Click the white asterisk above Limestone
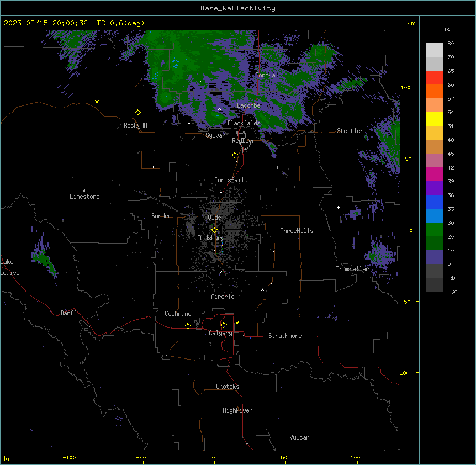Image resolution: width=476 pixels, height=465 pixels. [84, 191]
